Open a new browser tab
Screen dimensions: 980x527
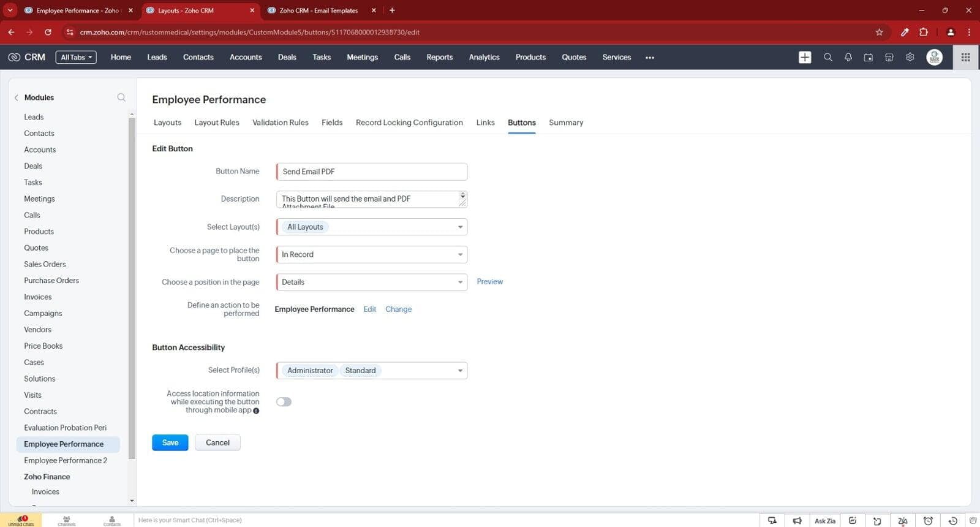(x=392, y=10)
